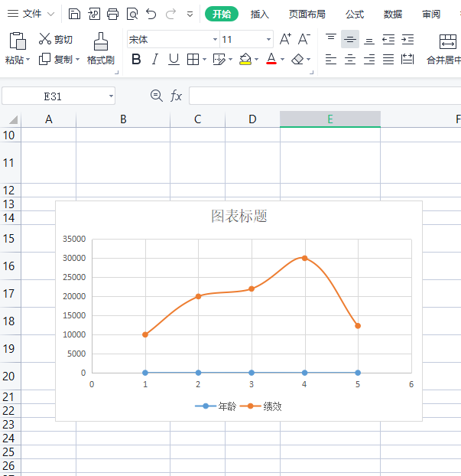Set bottom vertical alignment
461x476 pixels.
click(369, 40)
